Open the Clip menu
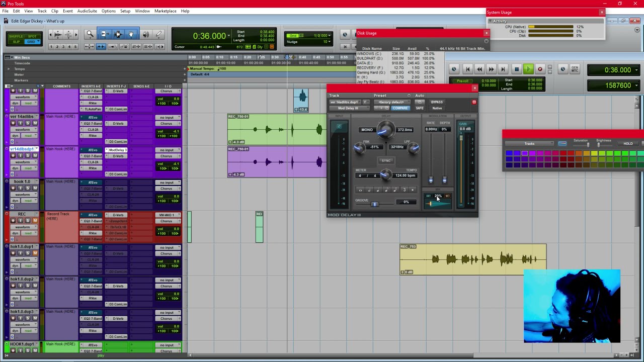This screenshot has width=644, height=362. pos(54,11)
